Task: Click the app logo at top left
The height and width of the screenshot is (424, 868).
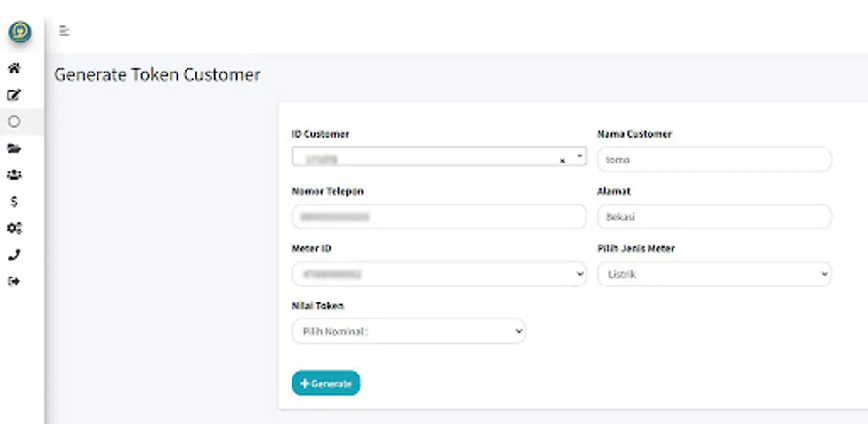Action: coord(20,32)
